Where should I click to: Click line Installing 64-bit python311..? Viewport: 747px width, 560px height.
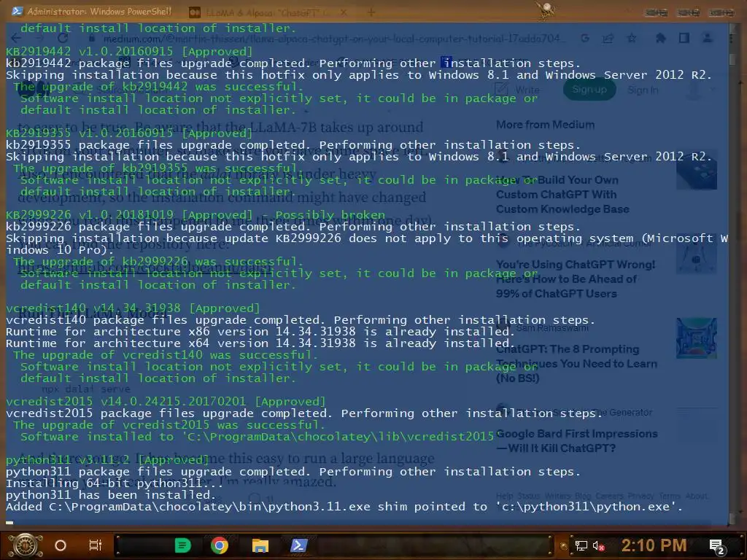click(115, 483)
